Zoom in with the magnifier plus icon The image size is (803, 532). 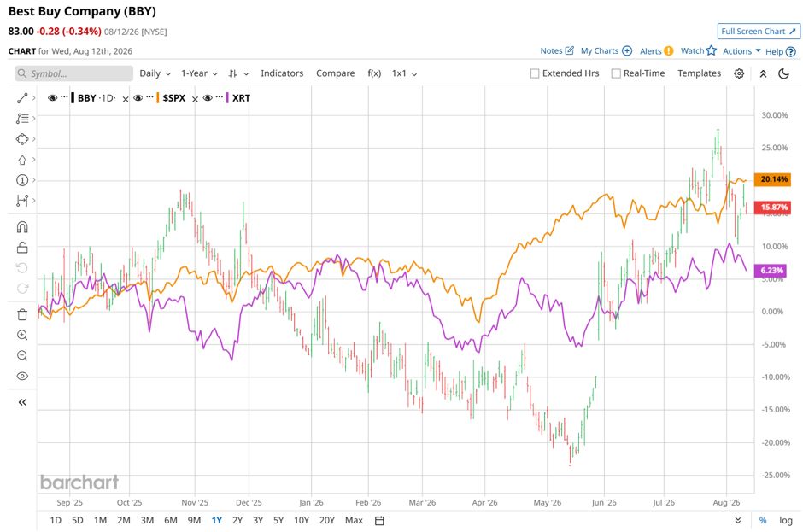pos(22,335)
